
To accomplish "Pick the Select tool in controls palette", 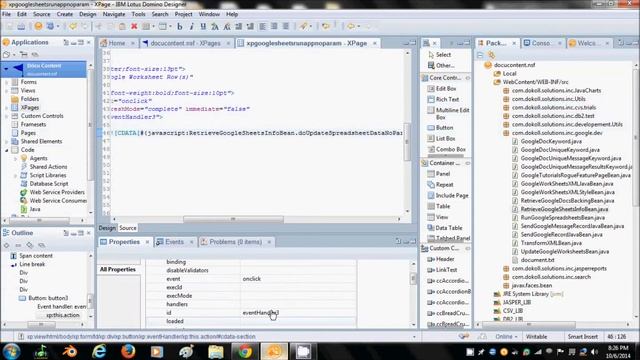I will point(439,54).
